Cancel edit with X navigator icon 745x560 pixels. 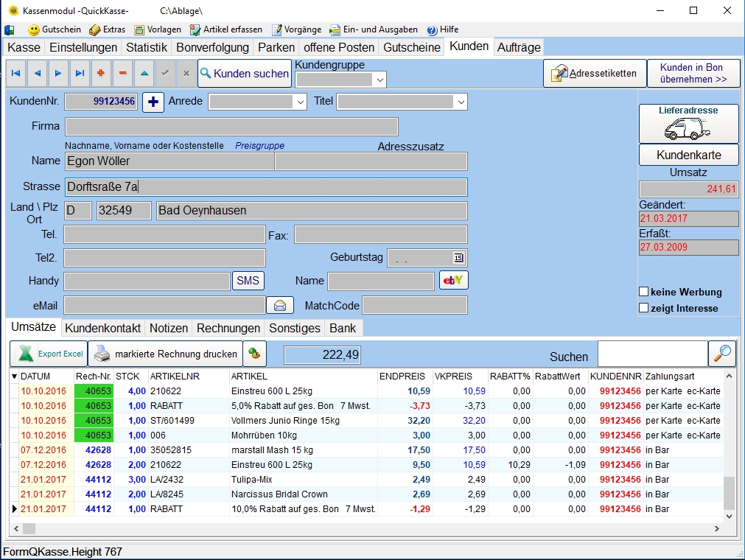[x=186, y=73]
